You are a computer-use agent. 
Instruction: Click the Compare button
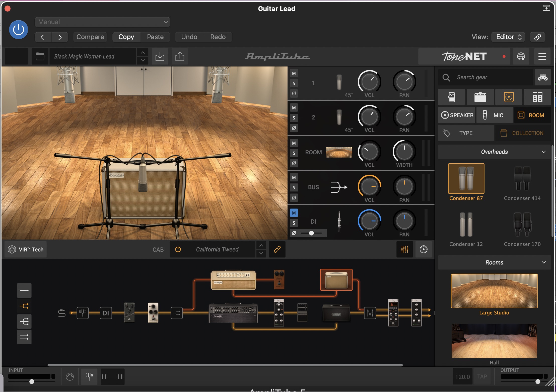[90, 37]
